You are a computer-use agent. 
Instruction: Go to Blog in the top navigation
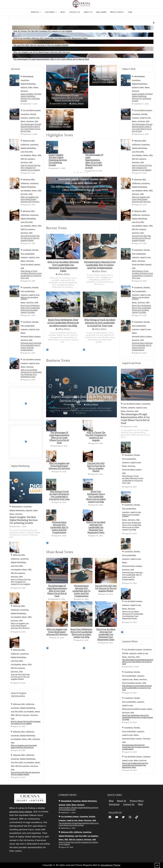[63, 12]
